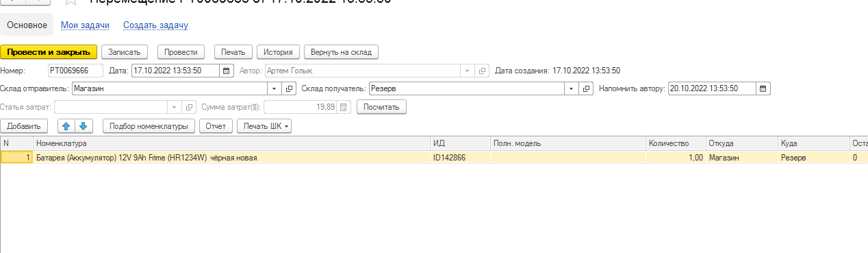868x253 pixels.
Task: Focus Склад получатель field with Резерв
Action: click(468, 88)
